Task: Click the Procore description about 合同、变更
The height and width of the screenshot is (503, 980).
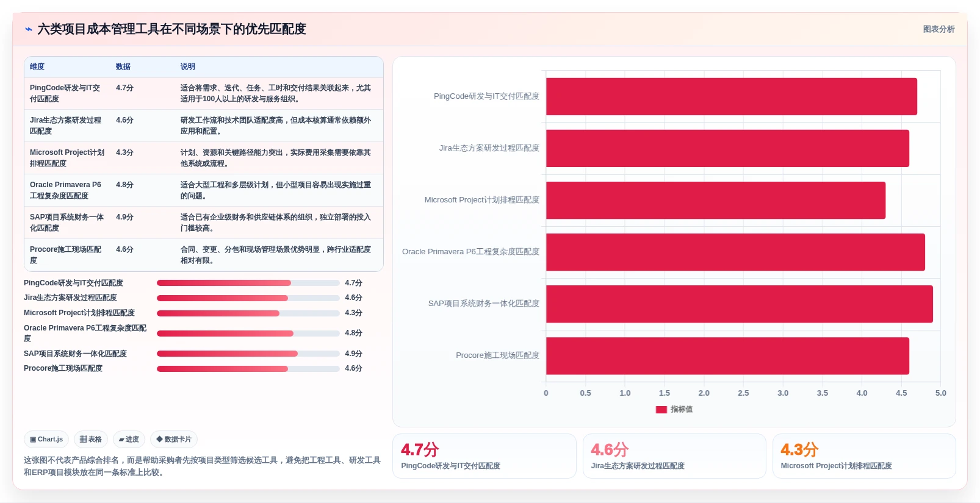Action: [276, 255]
